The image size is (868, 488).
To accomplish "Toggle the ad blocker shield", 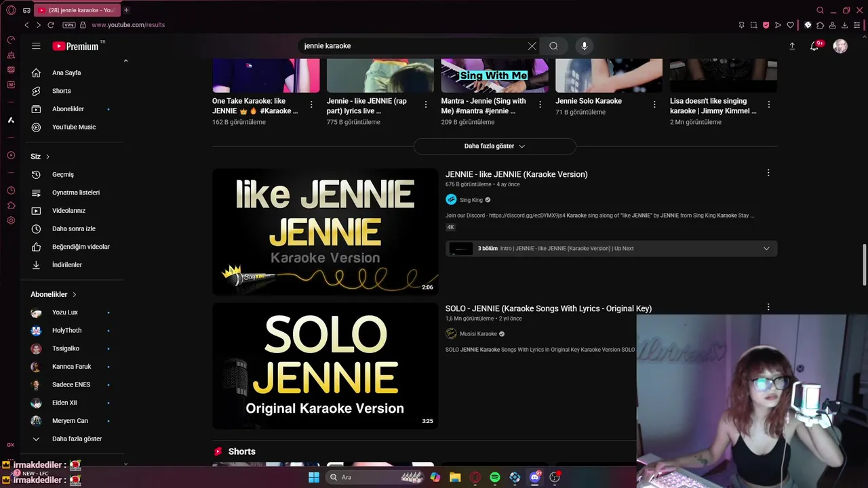I will pyautogui.click(x=766, y=25).
